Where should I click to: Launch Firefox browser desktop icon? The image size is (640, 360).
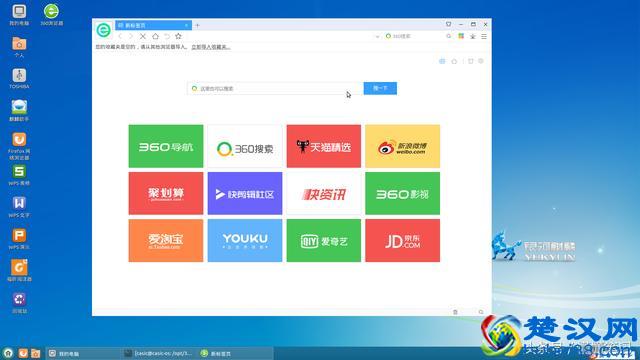19,146
